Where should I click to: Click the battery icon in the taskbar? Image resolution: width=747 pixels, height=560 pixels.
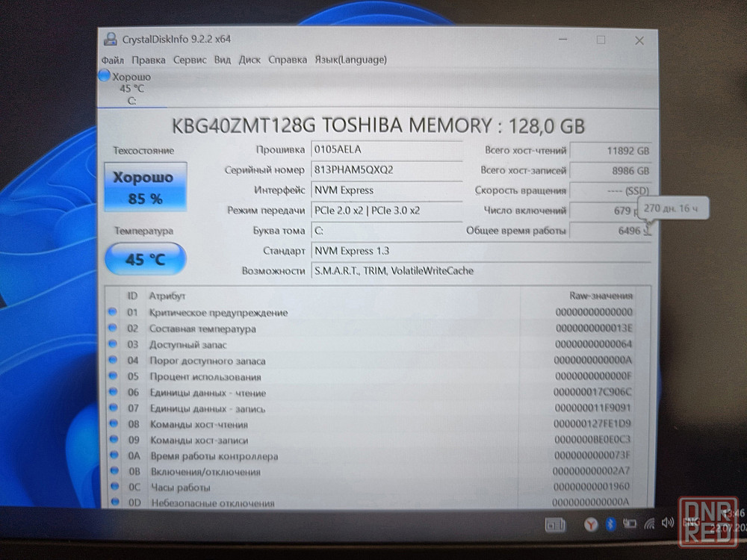[x=630, y=524]
